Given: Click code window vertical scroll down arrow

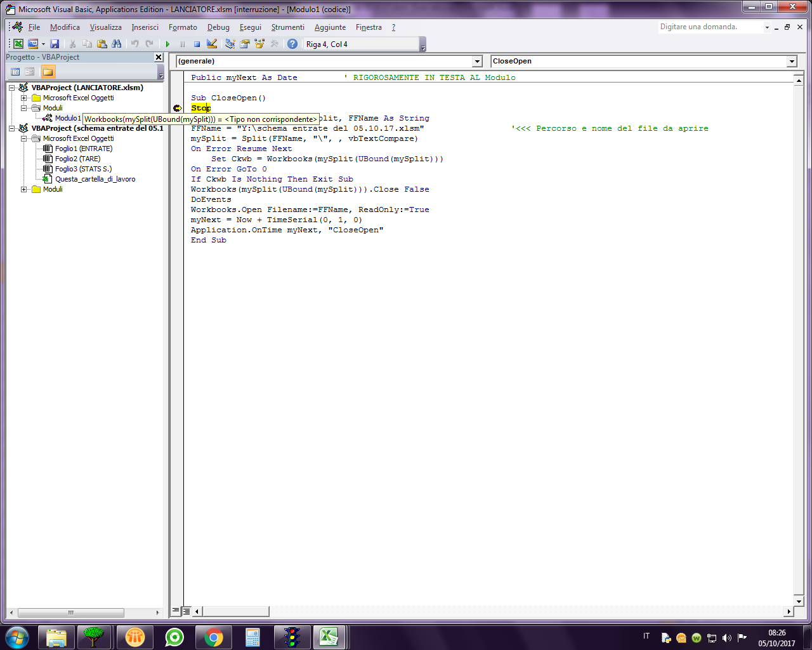Looking at the screenshot, I should tap(799, 601).
